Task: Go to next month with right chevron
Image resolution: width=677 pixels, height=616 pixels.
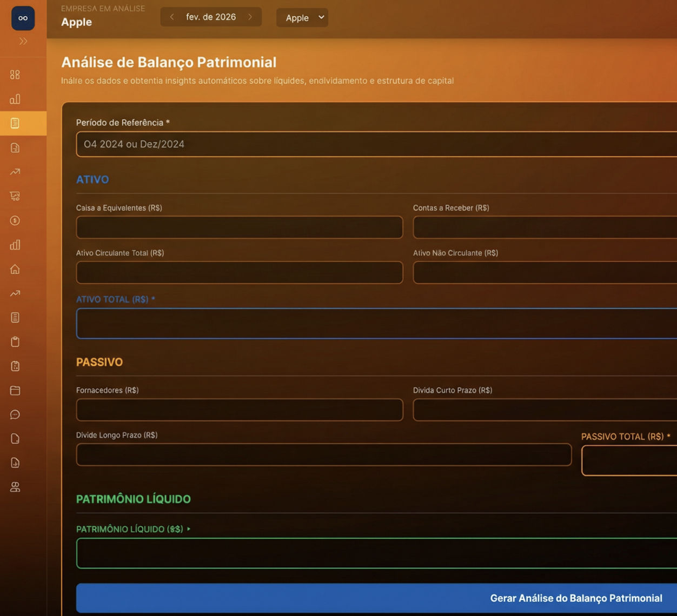Action: tap(250, 17)
